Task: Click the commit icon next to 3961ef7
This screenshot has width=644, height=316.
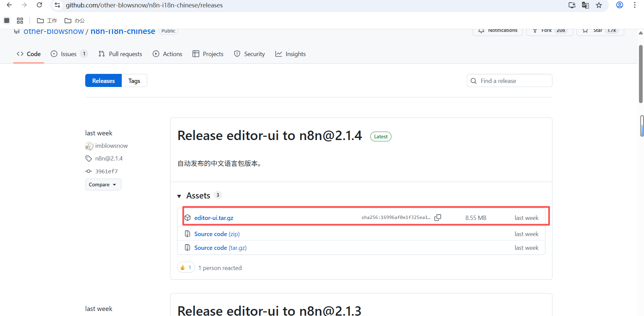Action: tap(89, 171)
